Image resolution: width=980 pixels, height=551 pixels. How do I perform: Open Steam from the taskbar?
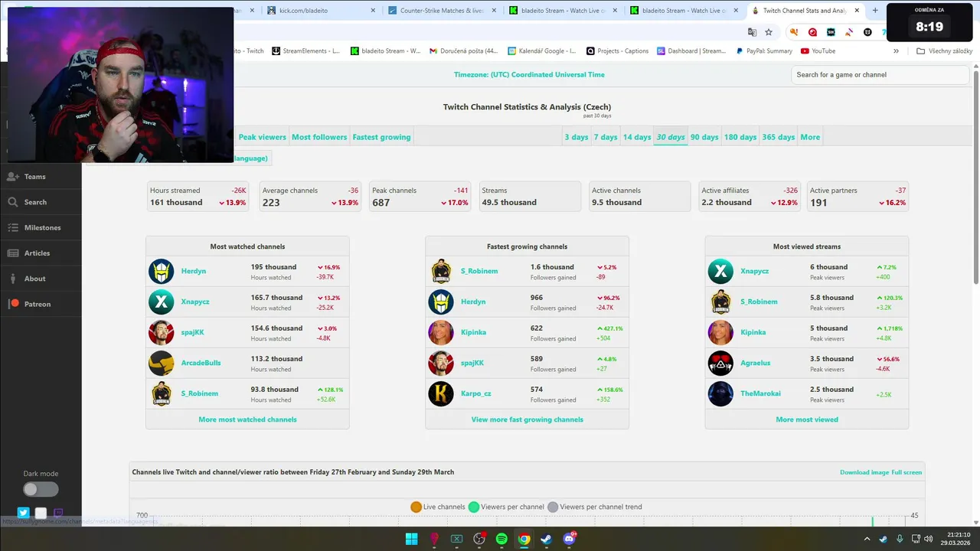pos(546,539)
